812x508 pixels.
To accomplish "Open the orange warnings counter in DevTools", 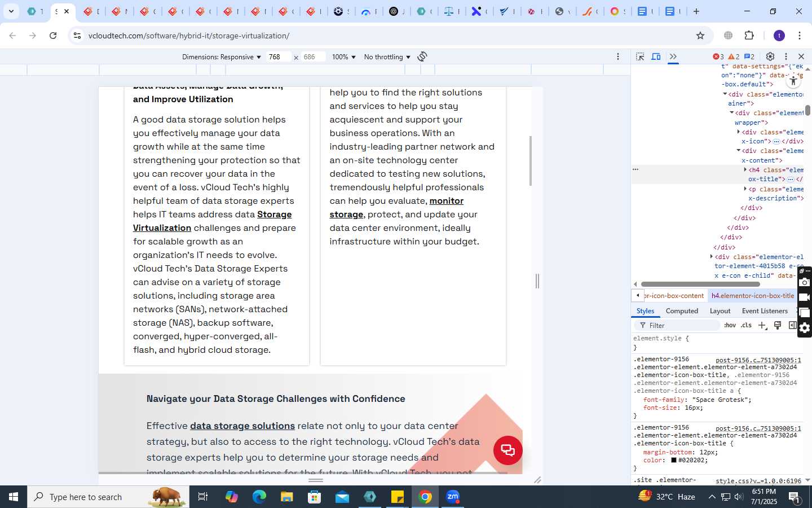I will 734,56.
